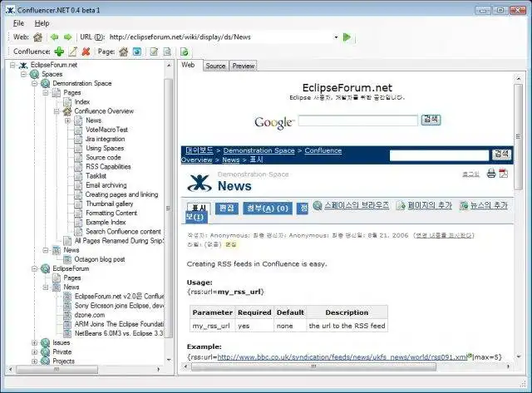This screenshot has width=532, height=393.
Task: Click the Web home icon in the toolbar
Action: point(37,37)
